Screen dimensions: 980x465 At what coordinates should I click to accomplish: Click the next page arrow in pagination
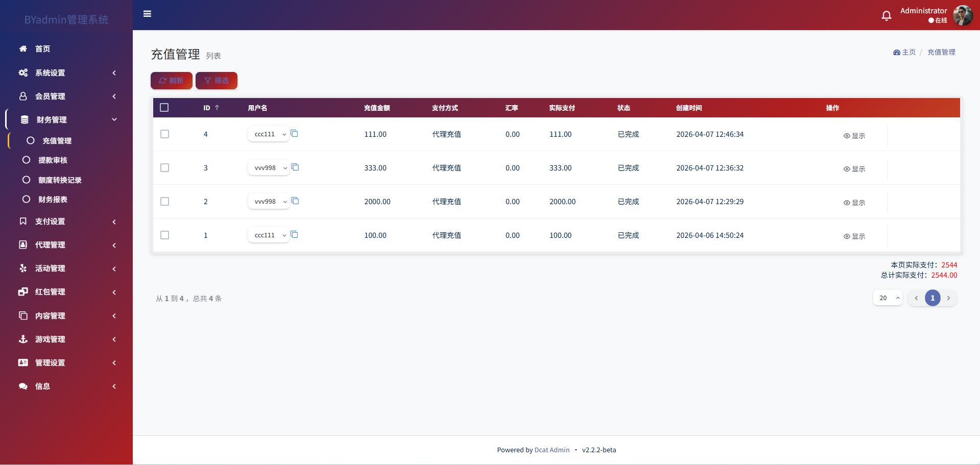[948, 298]
